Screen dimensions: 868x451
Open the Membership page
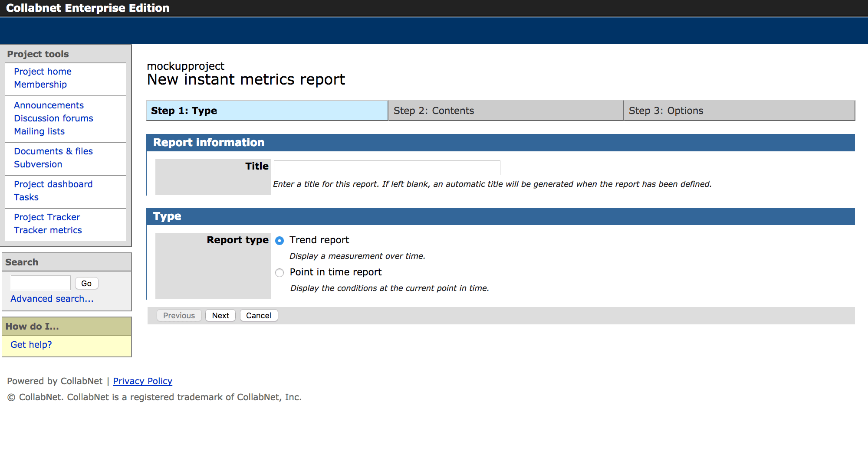tap(40, 84)
